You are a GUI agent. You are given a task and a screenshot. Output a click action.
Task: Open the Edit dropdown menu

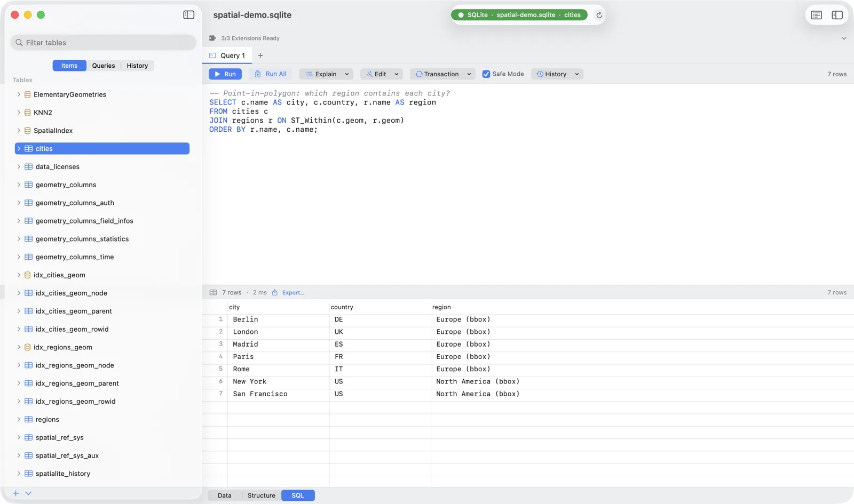[397, 74]
